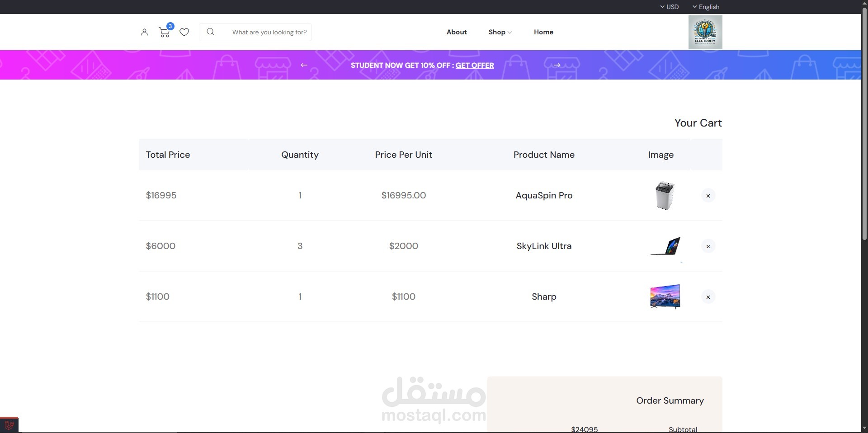Click the $6000 total price
Screen dimensions: 868x433
click(160, 246)
